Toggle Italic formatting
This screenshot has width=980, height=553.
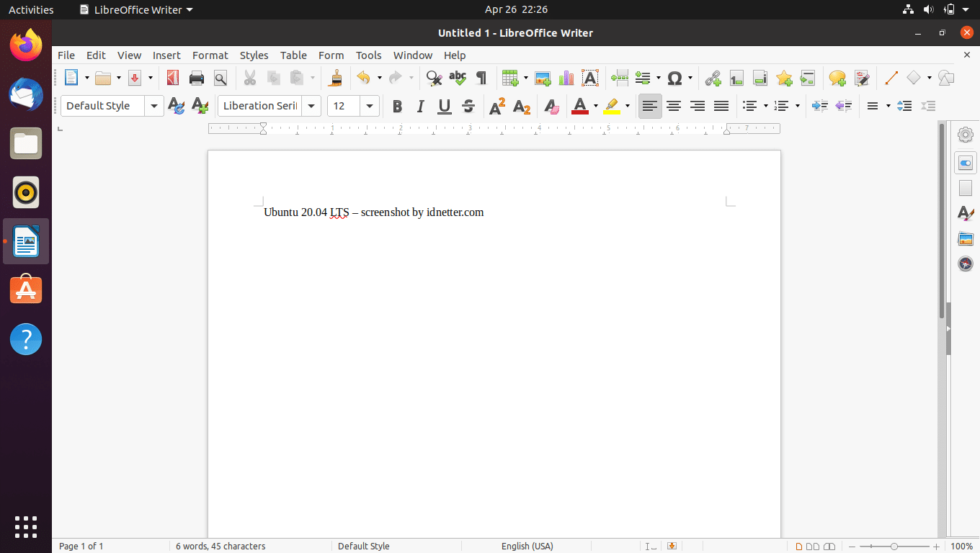421,107
